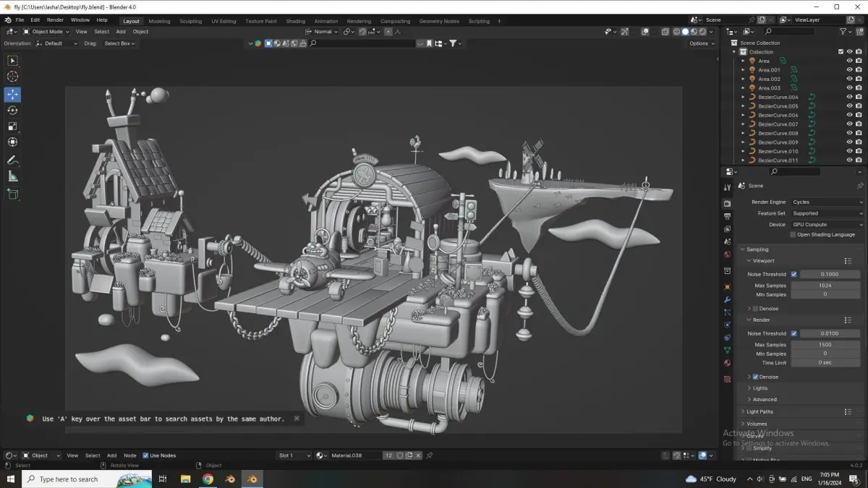Select the Transform tool

(x=12, y=142)
